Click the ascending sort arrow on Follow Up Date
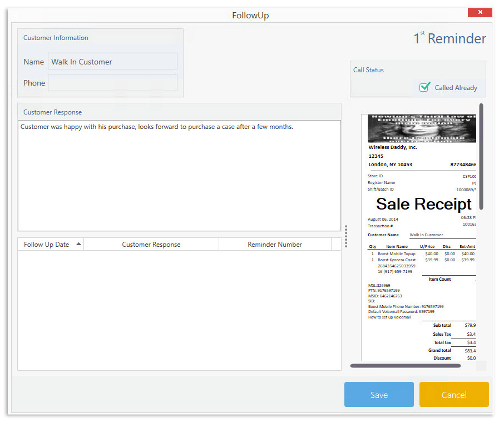This screenshot has height=423, width=504. pyautogui.click(x=78, y=243)
